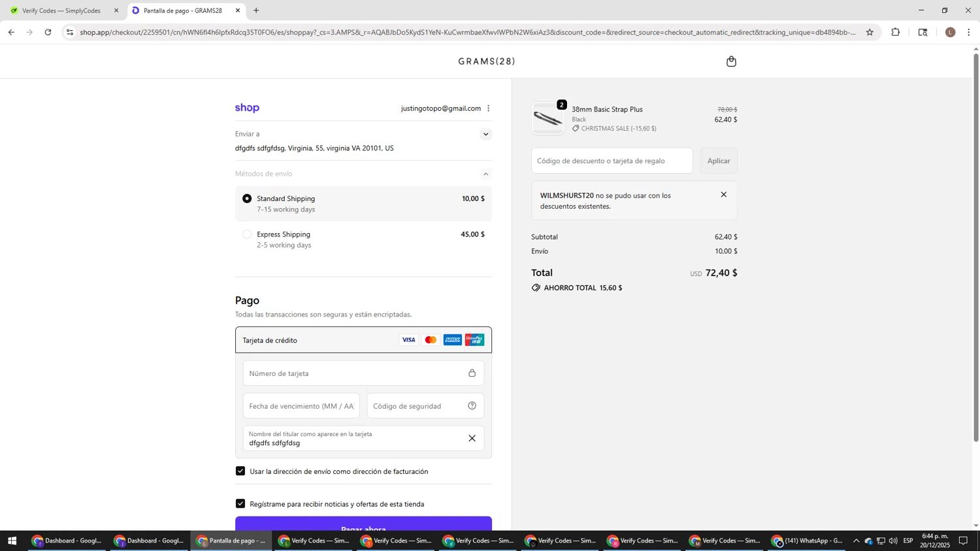Reload the current page
The height and width of the screenshot is (551, 980).
coord(48,32)
